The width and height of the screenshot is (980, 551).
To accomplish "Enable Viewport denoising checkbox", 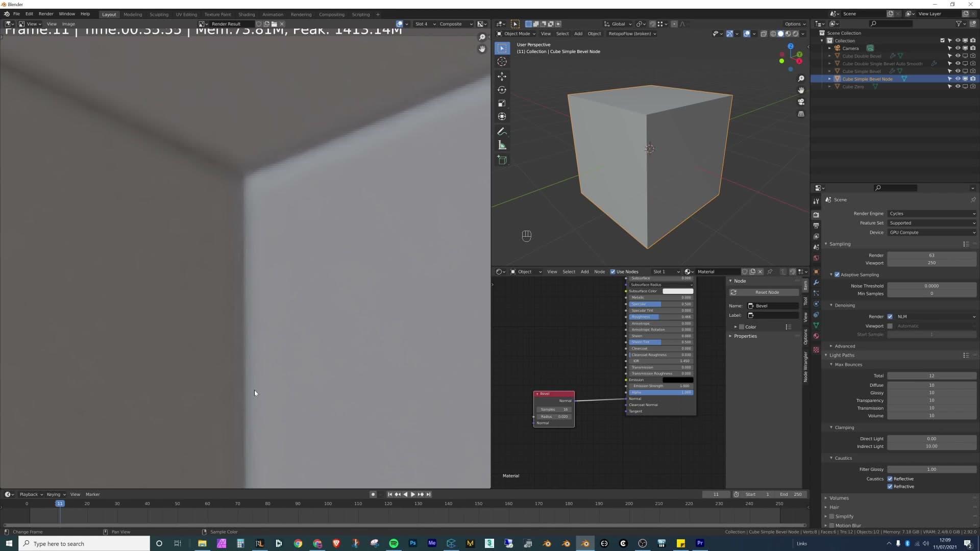I will [x=890, y=326].
